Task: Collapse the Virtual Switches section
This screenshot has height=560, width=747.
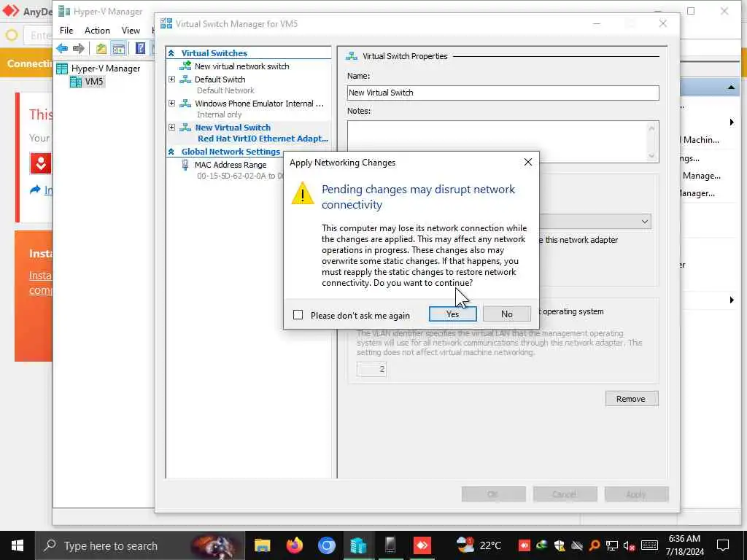Action: [x=171, y=53]
